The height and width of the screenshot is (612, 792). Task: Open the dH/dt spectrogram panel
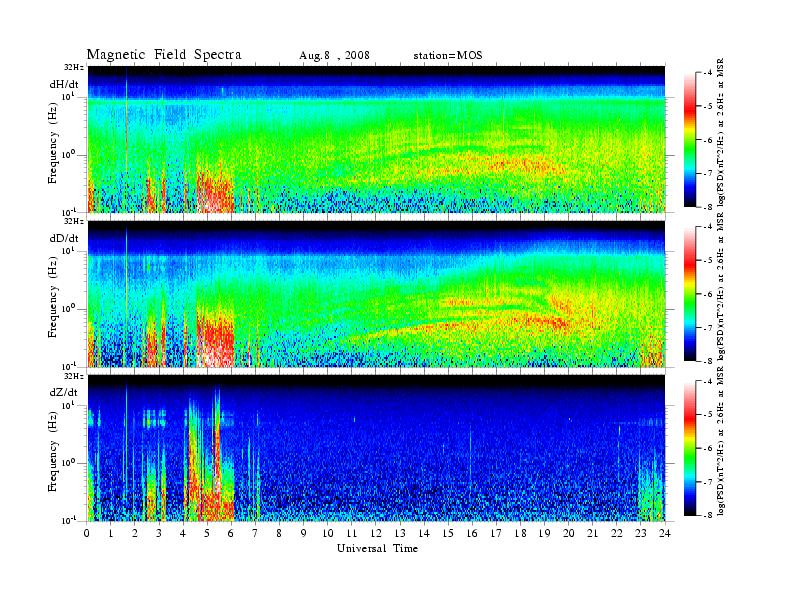pyautogui.click(x=377, y=139)
